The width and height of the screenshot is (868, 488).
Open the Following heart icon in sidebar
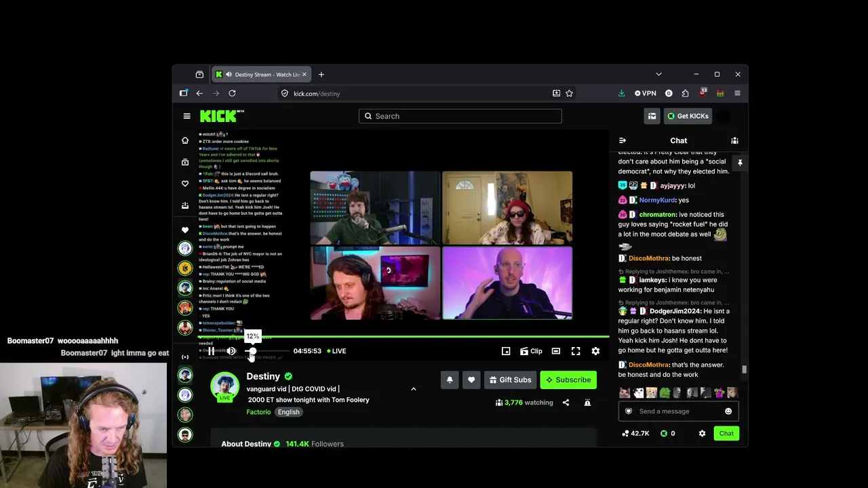185,184
